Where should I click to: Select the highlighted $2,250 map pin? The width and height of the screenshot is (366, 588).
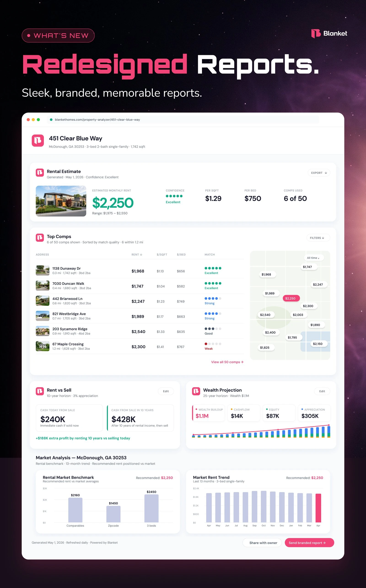point(291,298)
